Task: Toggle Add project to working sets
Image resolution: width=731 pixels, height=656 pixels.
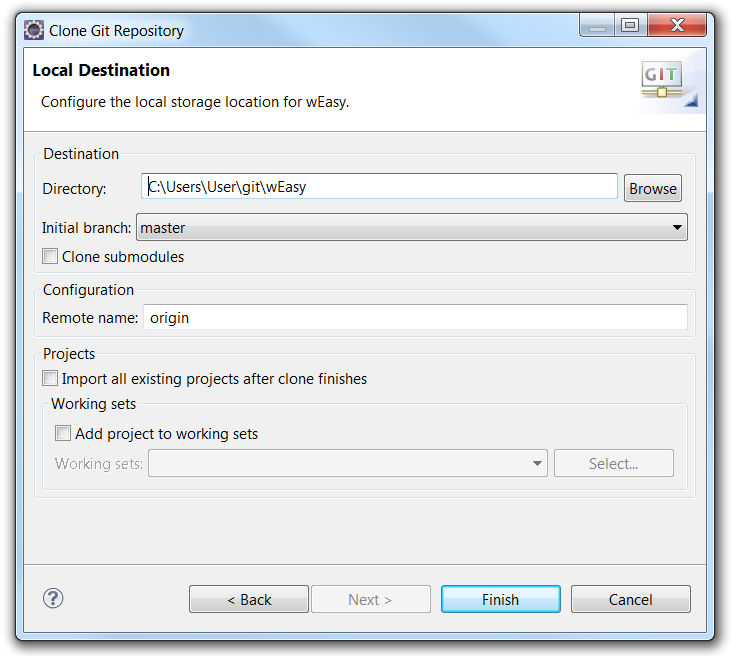Action: tap(64, 434)
